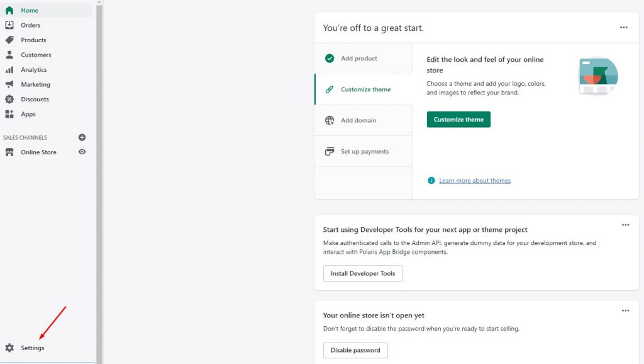
Task: Select the Customize theme setup step
Action: [364, 89]
